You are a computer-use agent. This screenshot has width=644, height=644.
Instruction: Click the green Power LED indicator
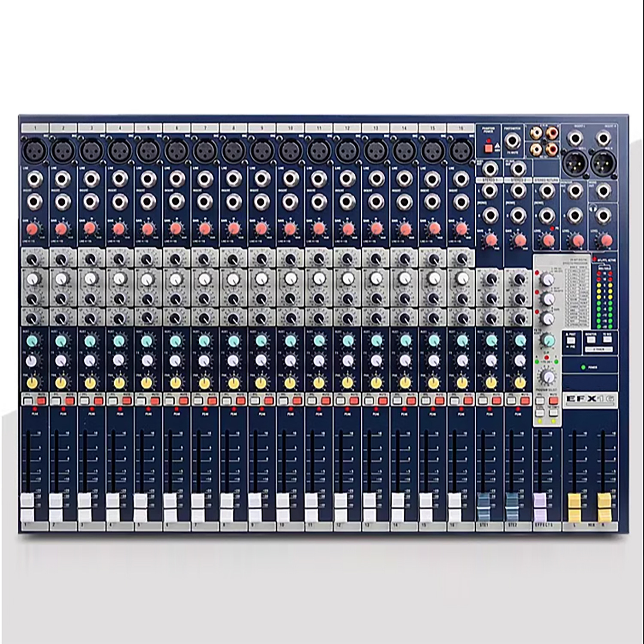click(x=583, y=368)
